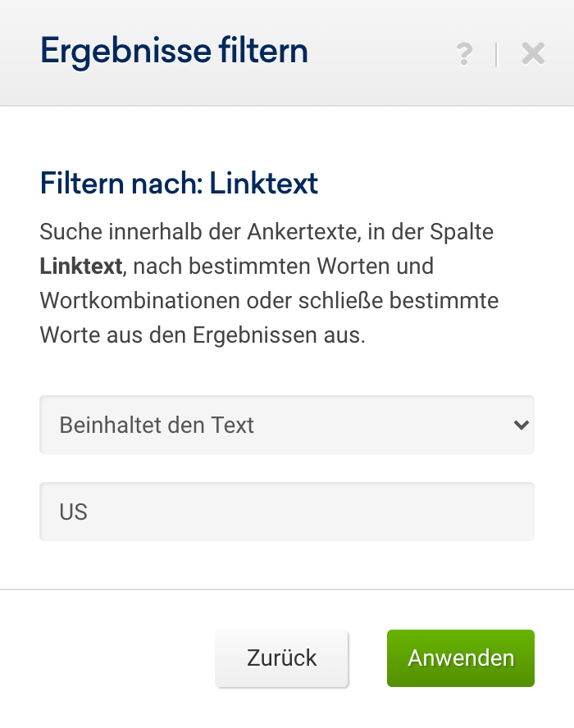The width and height of the screenshot is (574, 728).
Task: Click the 'Filtern nach: Linktext' heading
Action: point(179,183)
